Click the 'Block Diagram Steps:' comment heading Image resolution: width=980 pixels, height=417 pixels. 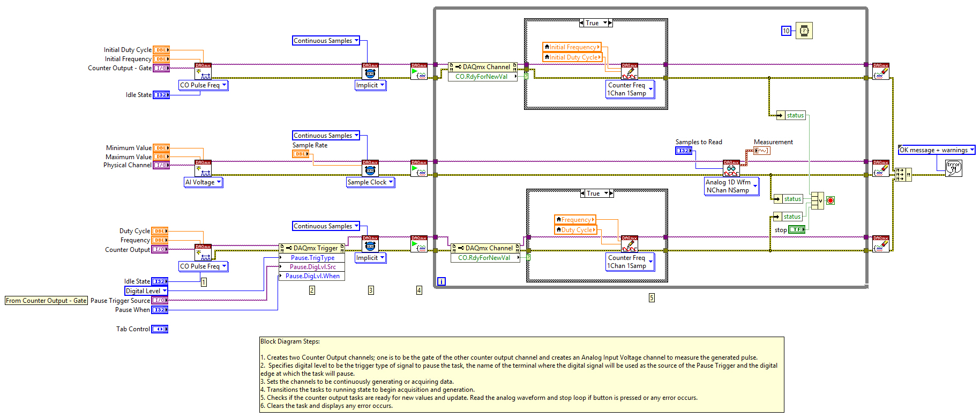290,341
